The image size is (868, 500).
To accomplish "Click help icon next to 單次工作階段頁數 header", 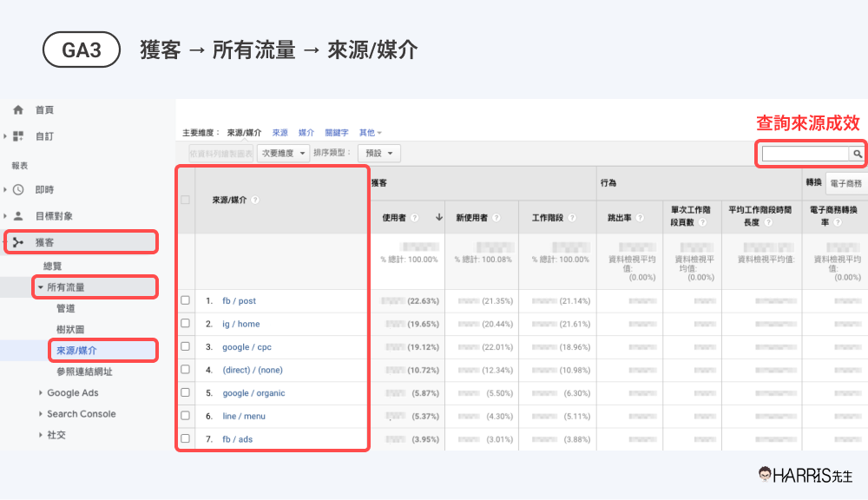I will (702, 222).
